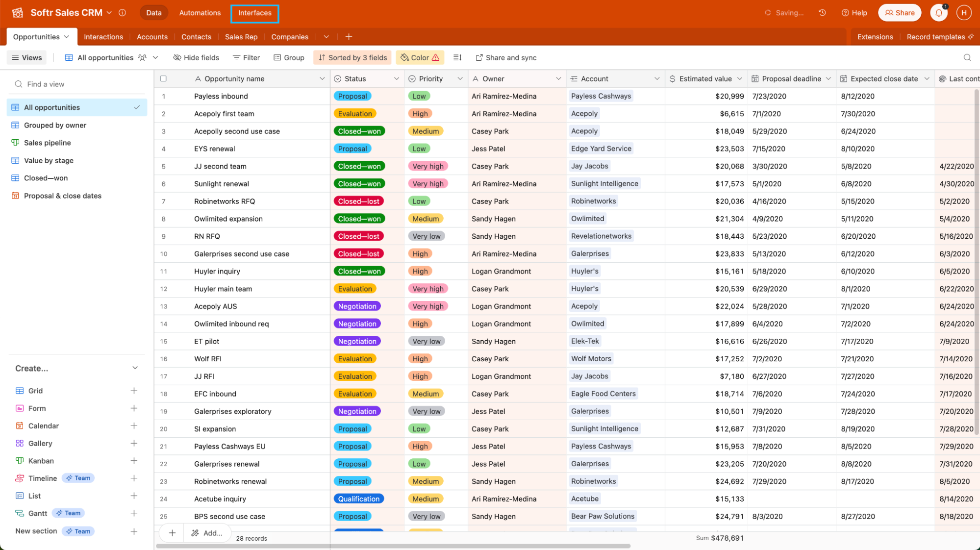This screenshot has width=980, height=550.
Task: Click the Accounts menu tab
Action: pyautogui.click(x=150, y=37)
